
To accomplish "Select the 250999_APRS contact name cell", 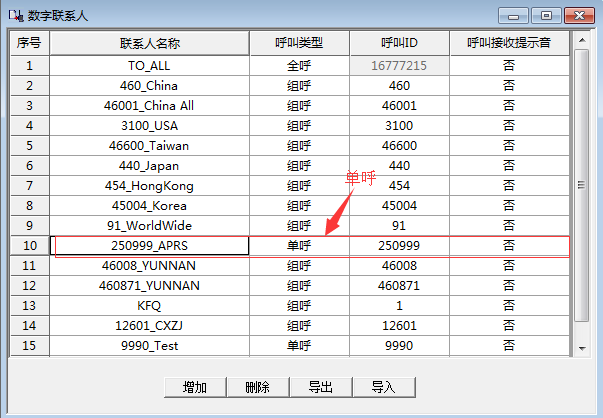I will [149, 245].
